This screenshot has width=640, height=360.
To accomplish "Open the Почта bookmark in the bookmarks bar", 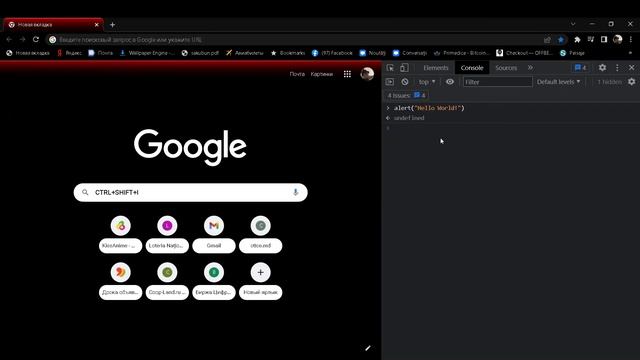I will (100, 53).
